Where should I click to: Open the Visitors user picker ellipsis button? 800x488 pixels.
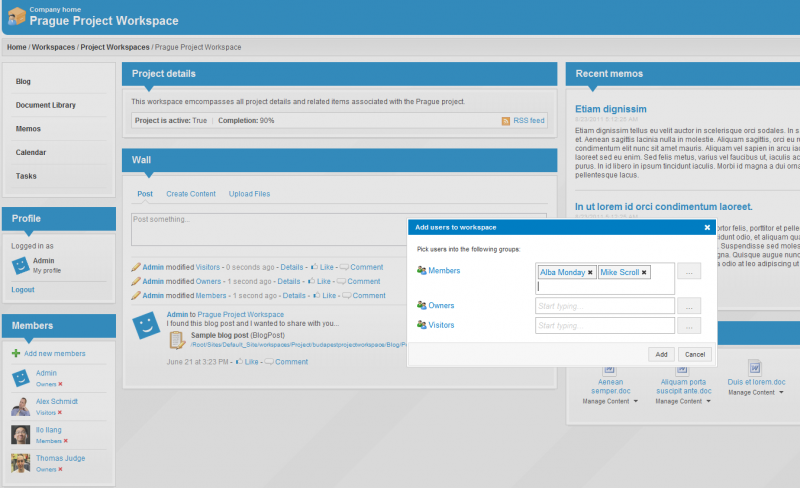(689, 326)
